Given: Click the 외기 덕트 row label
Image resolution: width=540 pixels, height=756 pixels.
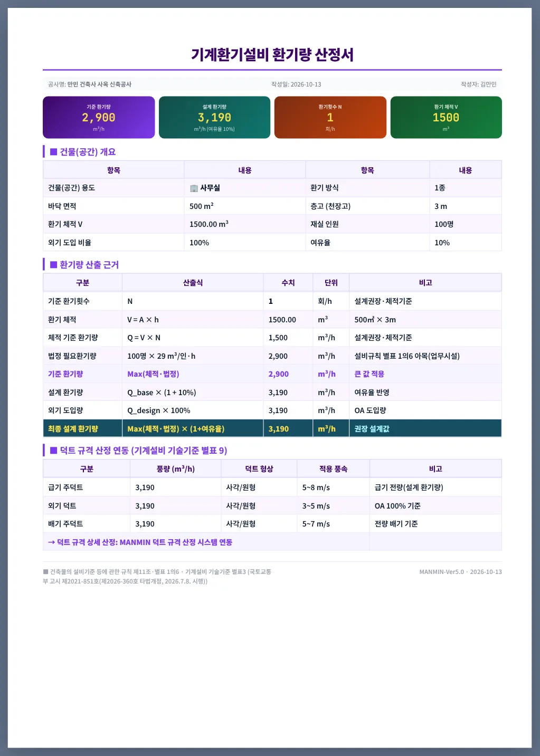Looking at the screenshot, I should [x=62, y=506].
